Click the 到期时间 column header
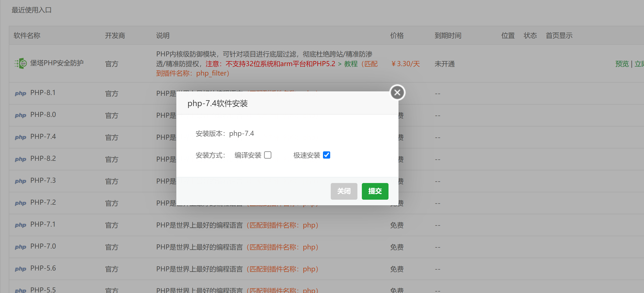The height and width of the screenshot is (293, 644). tap(448, 36)
